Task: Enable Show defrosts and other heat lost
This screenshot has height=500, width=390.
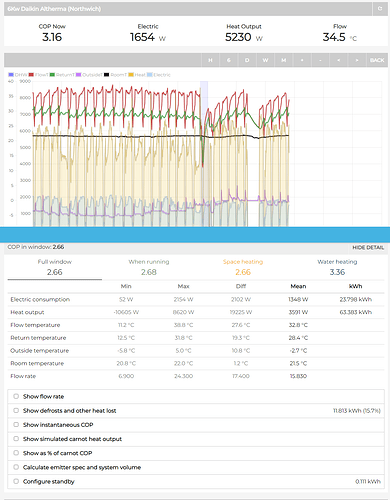Action: [16, 410]
